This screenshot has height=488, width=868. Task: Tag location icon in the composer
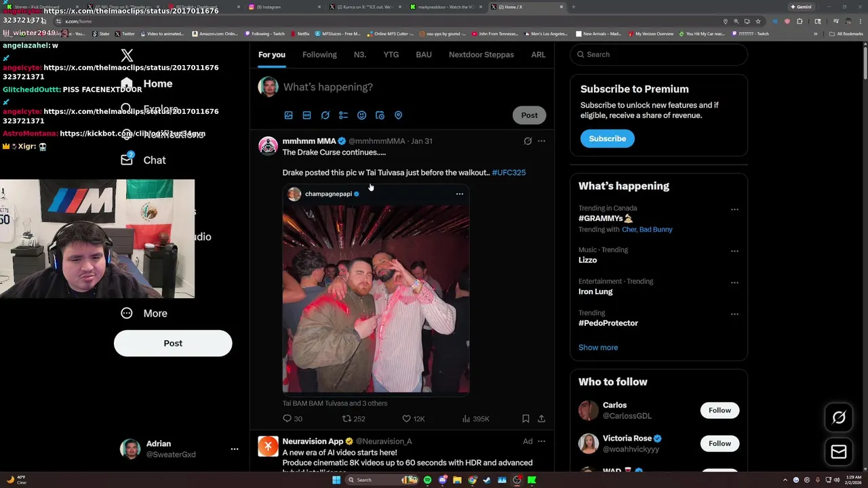[398, 115]
